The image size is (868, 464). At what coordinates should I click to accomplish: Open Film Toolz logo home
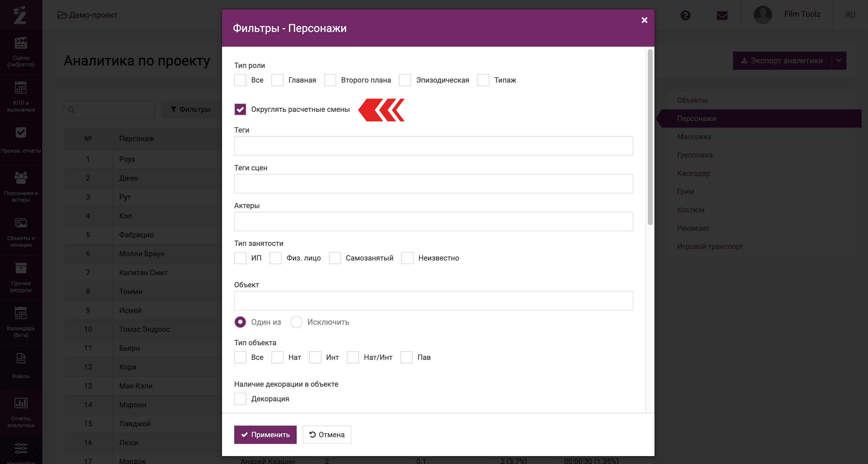(x=20, y=15)
